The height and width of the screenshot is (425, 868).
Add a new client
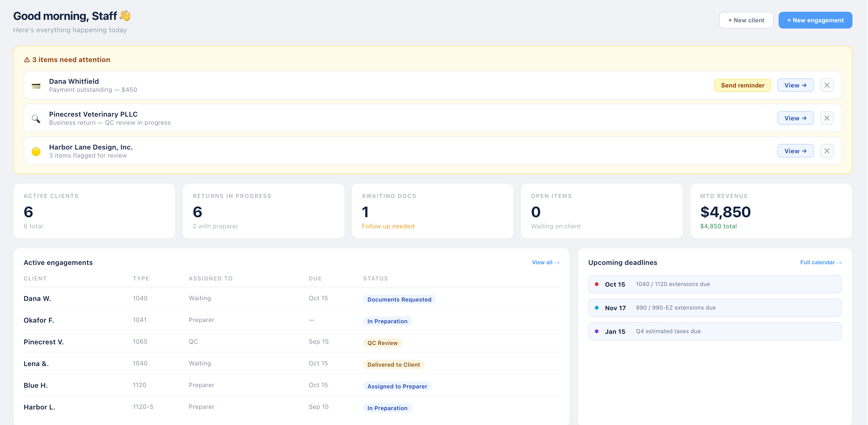click(x=746, y=20)
